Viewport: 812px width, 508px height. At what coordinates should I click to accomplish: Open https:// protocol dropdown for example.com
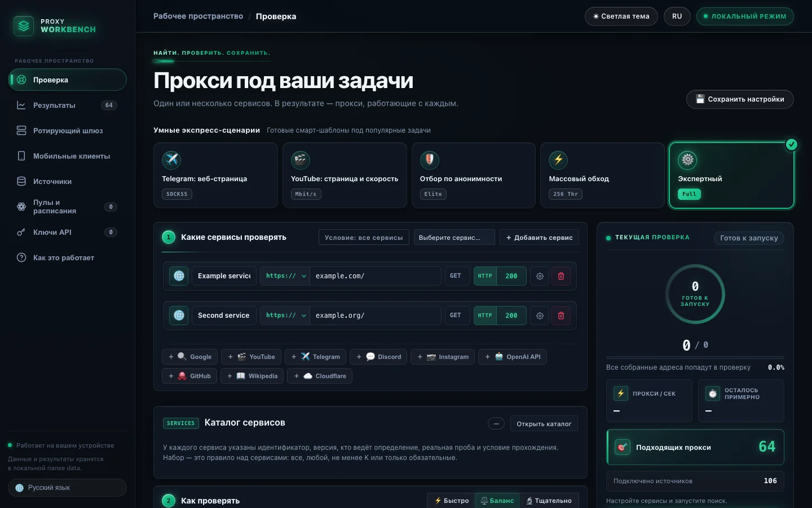[285, 276]
